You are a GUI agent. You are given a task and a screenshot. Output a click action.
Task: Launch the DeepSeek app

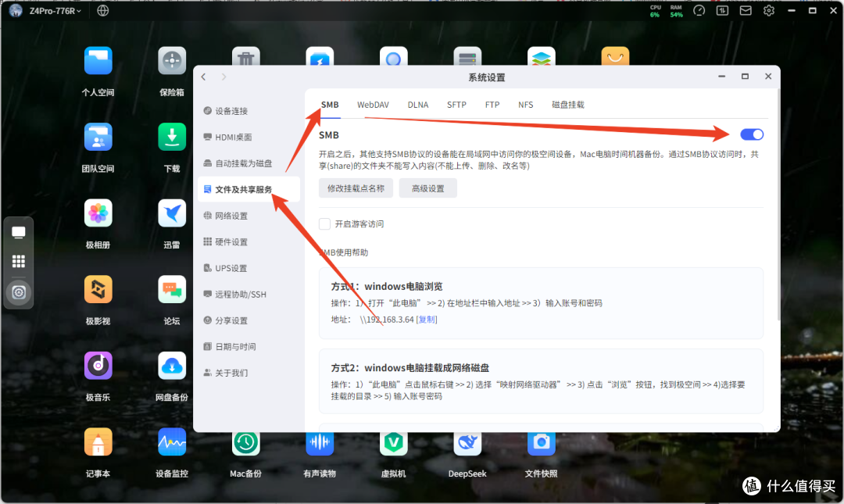467,443
